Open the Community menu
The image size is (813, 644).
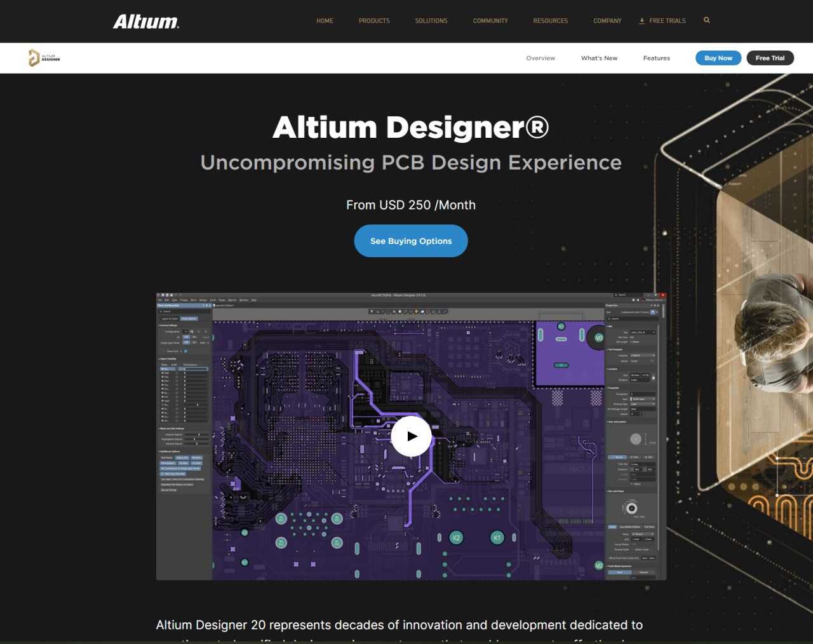[490, 21]
